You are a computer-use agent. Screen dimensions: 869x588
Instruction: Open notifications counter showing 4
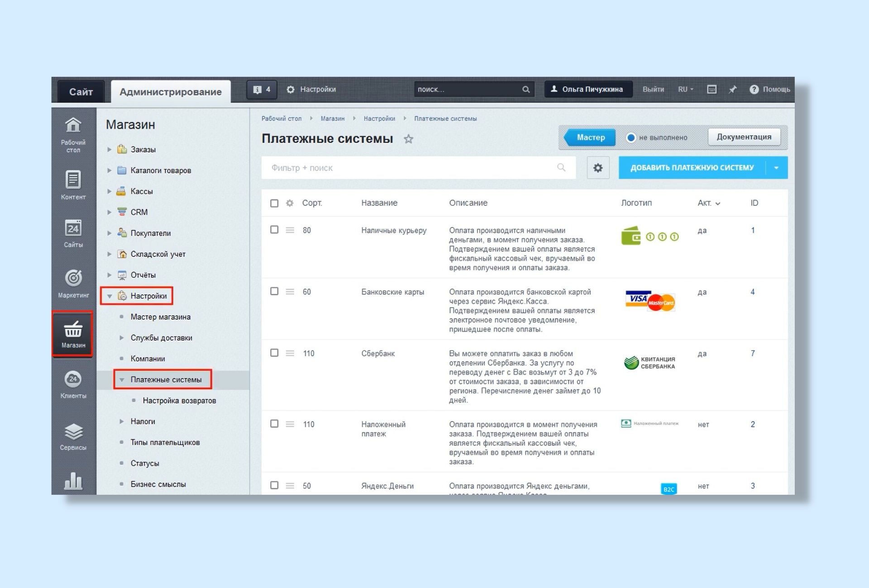coord(262,90)
